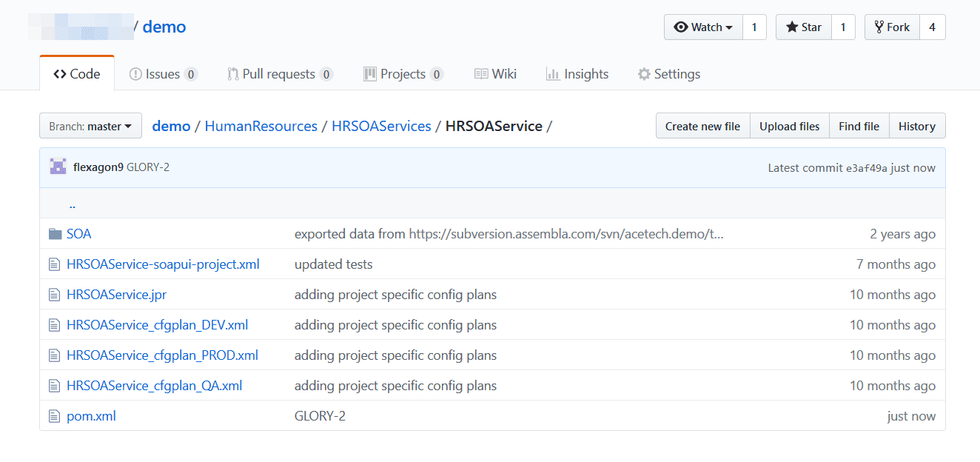Image resolution: width=980 pixels, height=462 pixels.
Task: Click the Insights graph icon
Action: pos(552,74)
